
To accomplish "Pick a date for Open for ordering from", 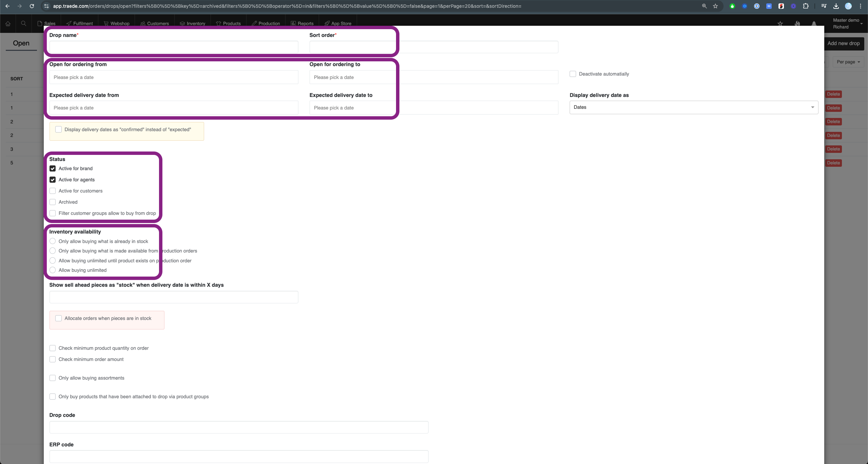I will pos(174,77).
